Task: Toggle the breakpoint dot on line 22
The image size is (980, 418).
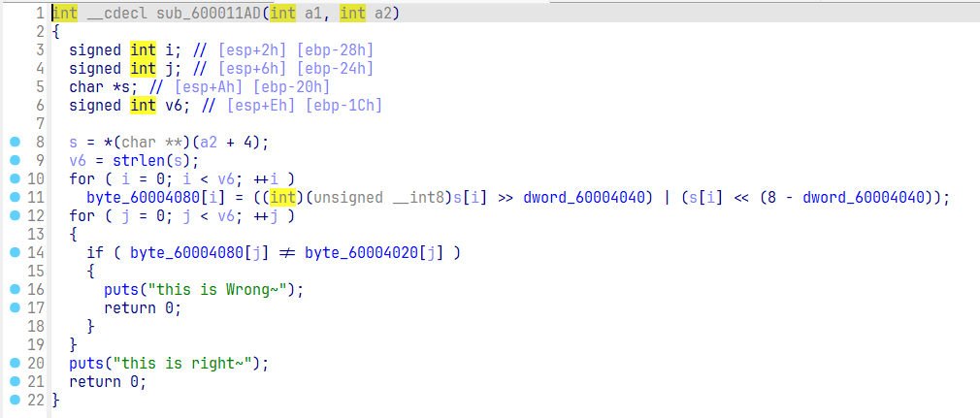Action: pos(14,401)
